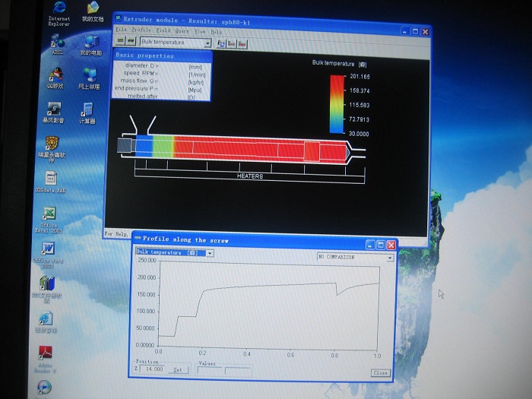The width and height of the screenshot is (532, 399).
Task: Open the Profile menu
Action: click(x=141, y=30)
